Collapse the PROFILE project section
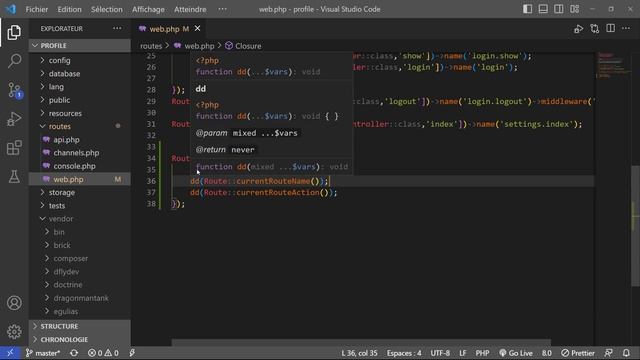Image resolution: width=640 pixels, height=360 pixels. coord(80,46)
